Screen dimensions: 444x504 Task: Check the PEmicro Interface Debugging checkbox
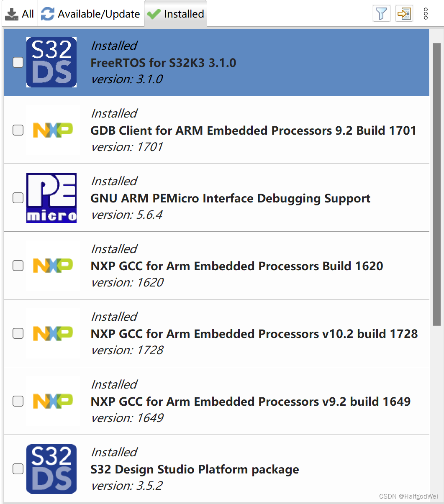coord(18,198)
